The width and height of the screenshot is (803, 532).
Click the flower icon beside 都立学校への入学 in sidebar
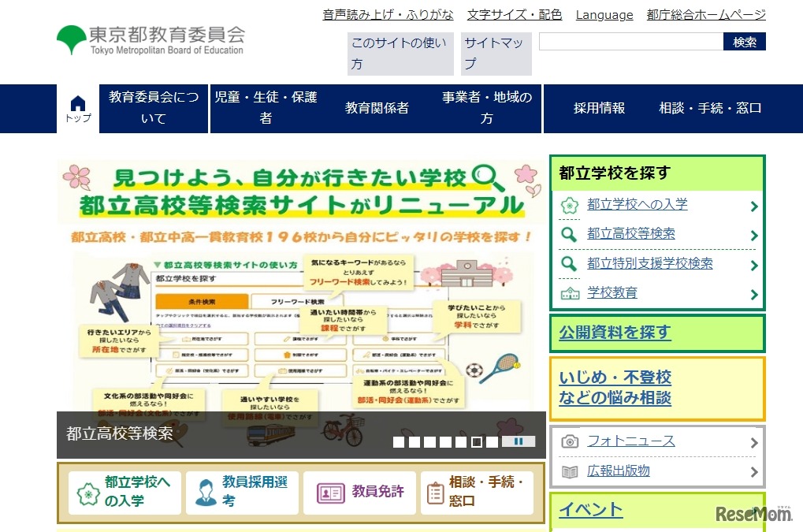click(x=570, y=206)
